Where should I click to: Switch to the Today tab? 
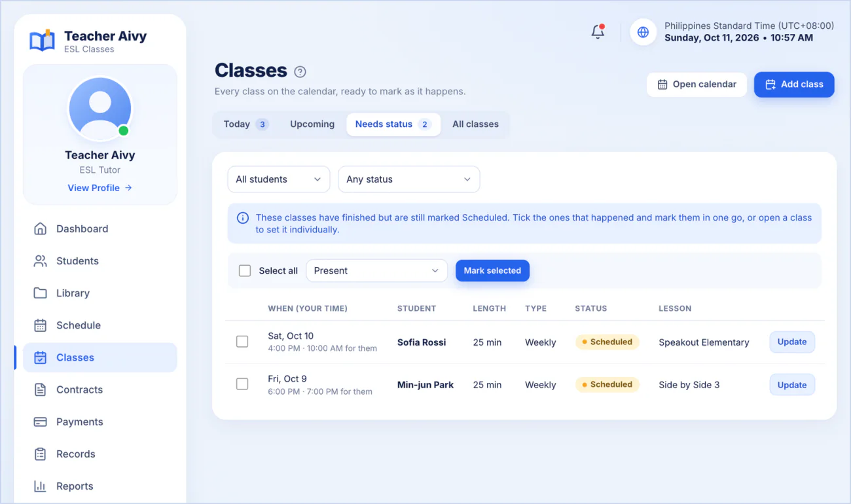(x=246, y=124)
